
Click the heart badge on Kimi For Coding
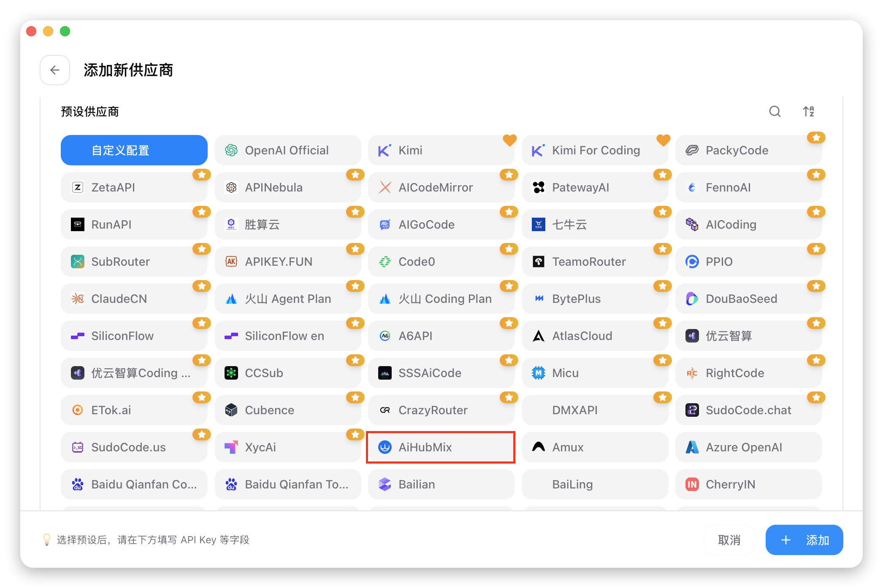coord(663,140)
